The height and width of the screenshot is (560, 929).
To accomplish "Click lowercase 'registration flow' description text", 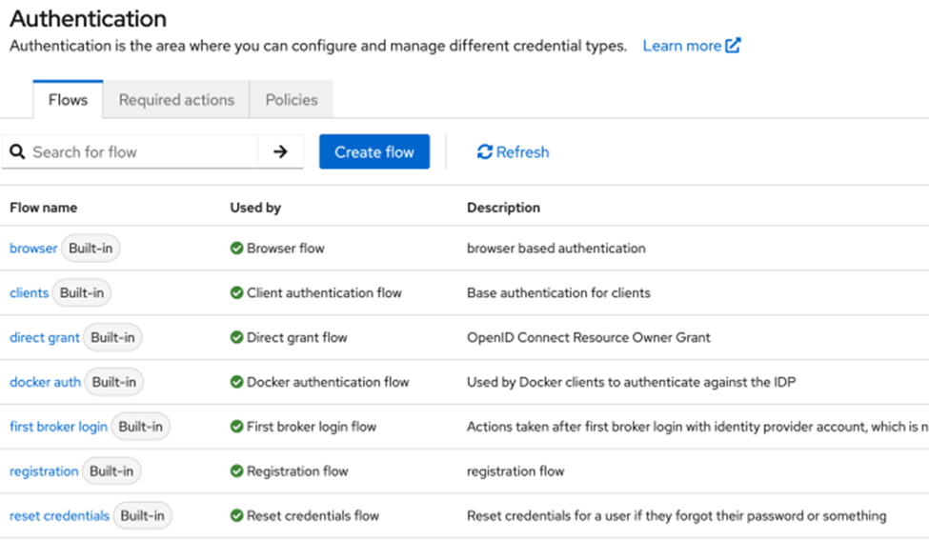I will (x=515, y=471).
